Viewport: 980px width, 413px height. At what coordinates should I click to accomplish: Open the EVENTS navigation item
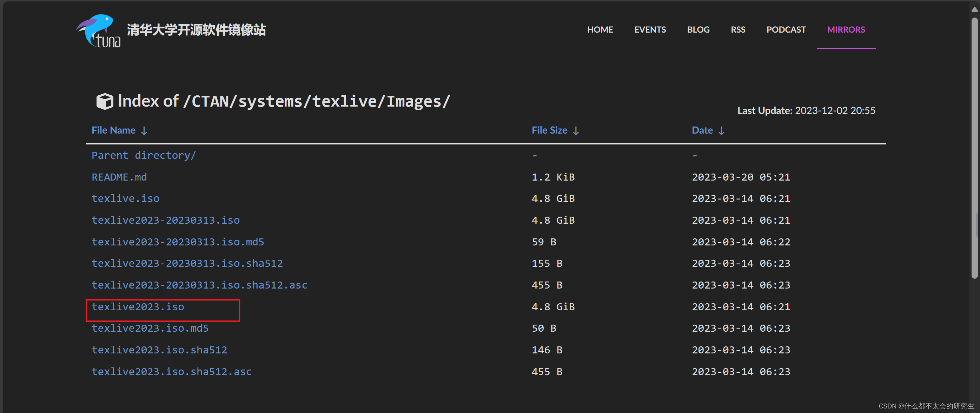pos(650,30)
